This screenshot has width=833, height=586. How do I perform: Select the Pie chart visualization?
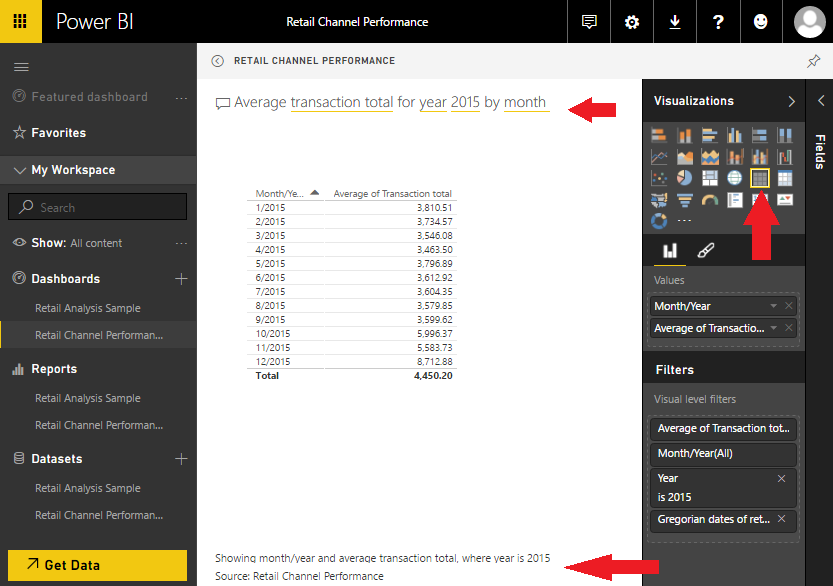click(x=682, y=177)
